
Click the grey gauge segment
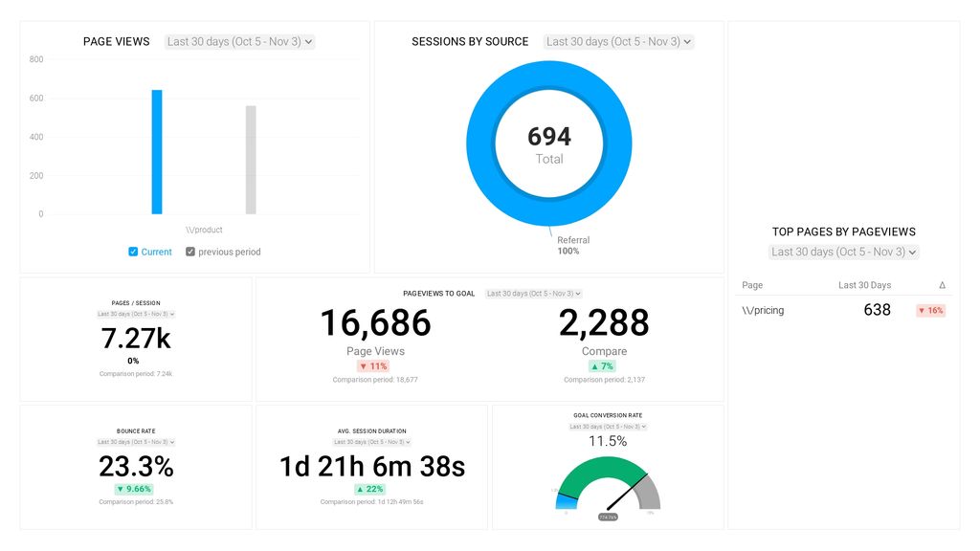point(650,494)
